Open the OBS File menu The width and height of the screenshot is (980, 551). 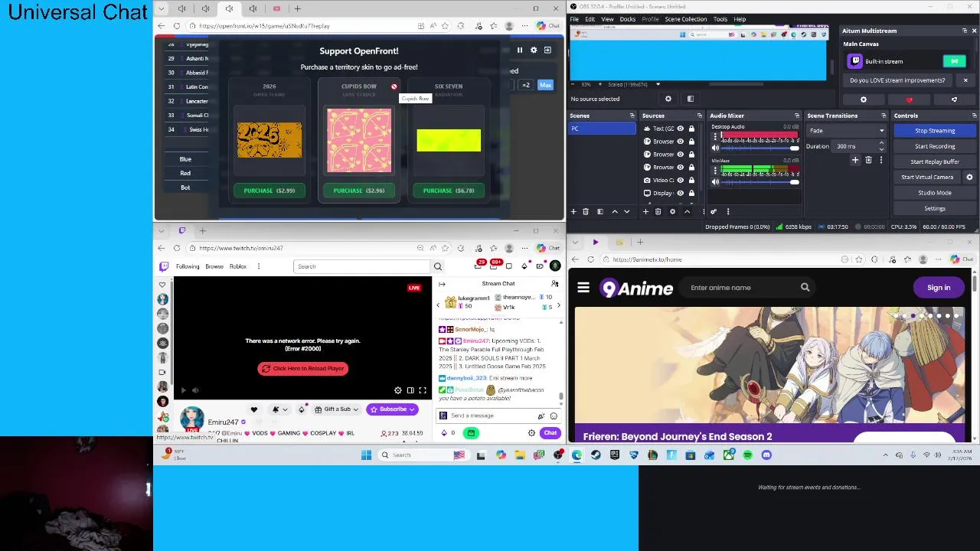click(x=574, y=19)
